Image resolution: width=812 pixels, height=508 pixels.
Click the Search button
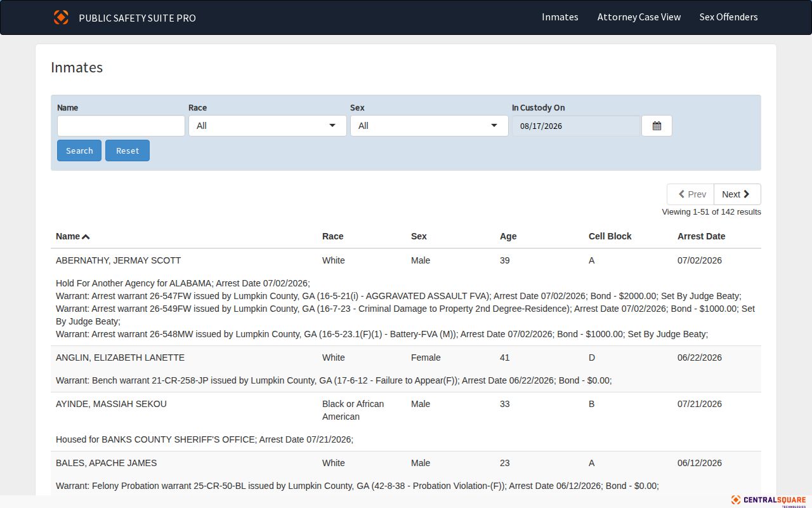pyautogui.click(x=79, y=150)
